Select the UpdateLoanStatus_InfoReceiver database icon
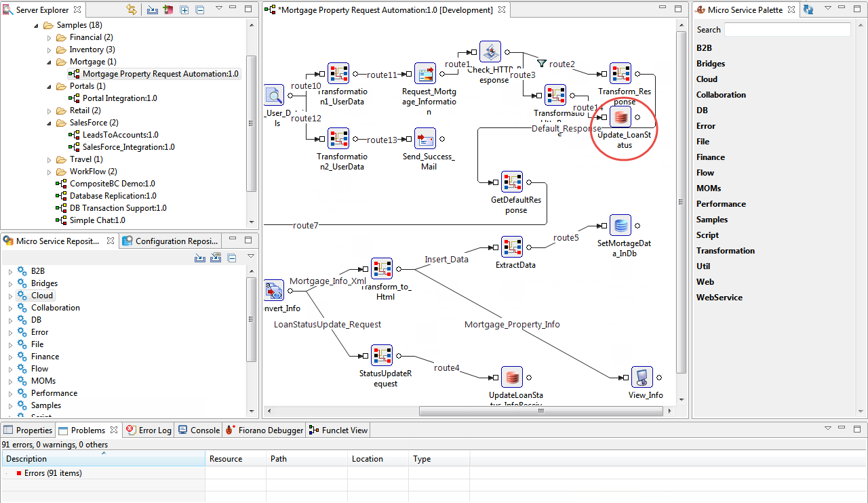The height and width of the screenshot is (503, 868). (x=512, y=377)
